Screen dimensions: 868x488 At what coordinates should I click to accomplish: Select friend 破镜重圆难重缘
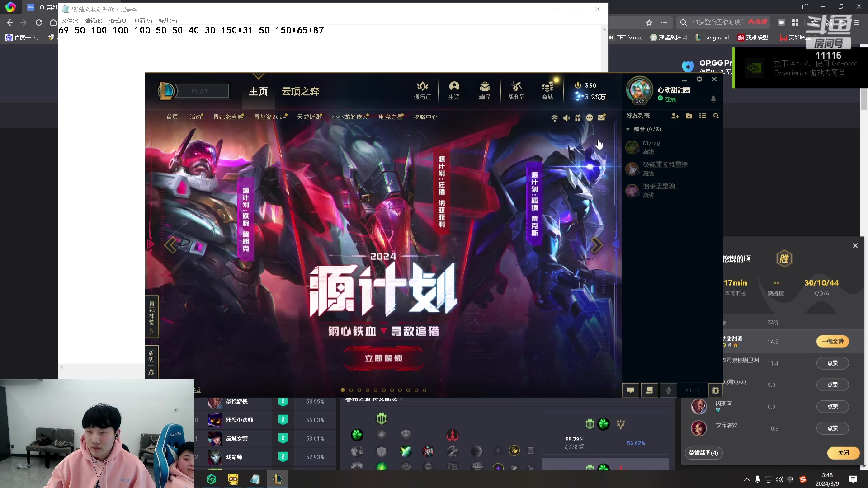pyautogui.click(x=671, y=169)
